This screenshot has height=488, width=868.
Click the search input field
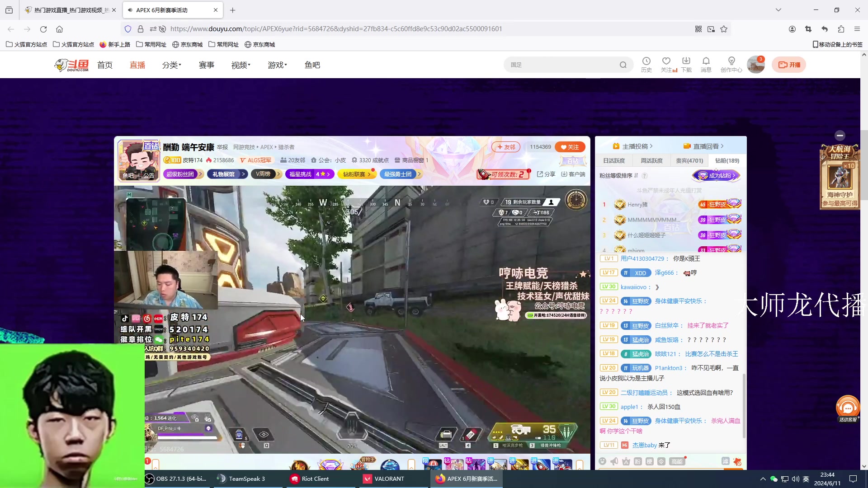click(563, 65)
